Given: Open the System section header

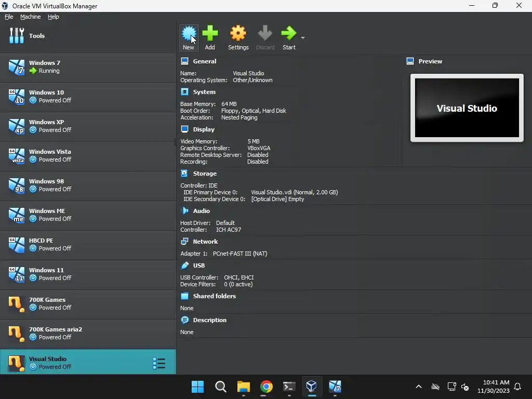Looking at the screenshot, I should pyautogui.click(x=204, y=92).
